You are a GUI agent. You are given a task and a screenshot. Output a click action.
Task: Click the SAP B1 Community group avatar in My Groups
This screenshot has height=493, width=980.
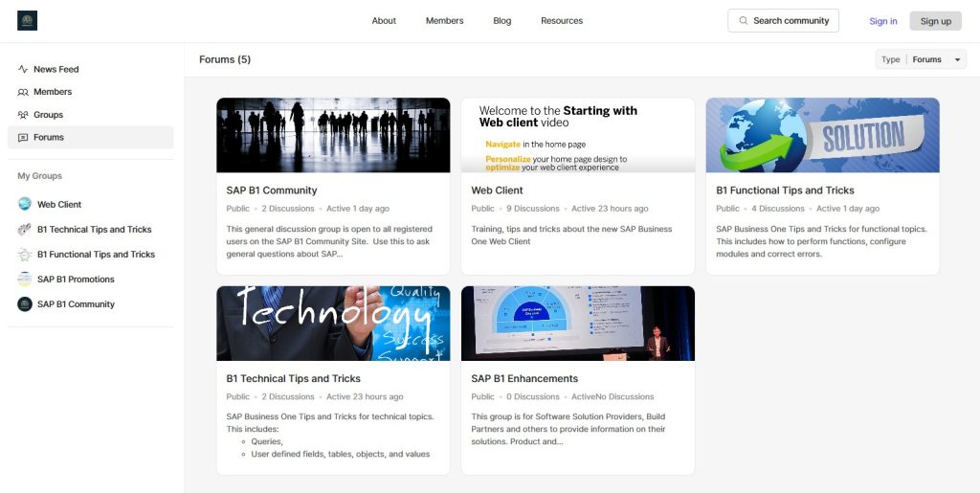(24, 304)
